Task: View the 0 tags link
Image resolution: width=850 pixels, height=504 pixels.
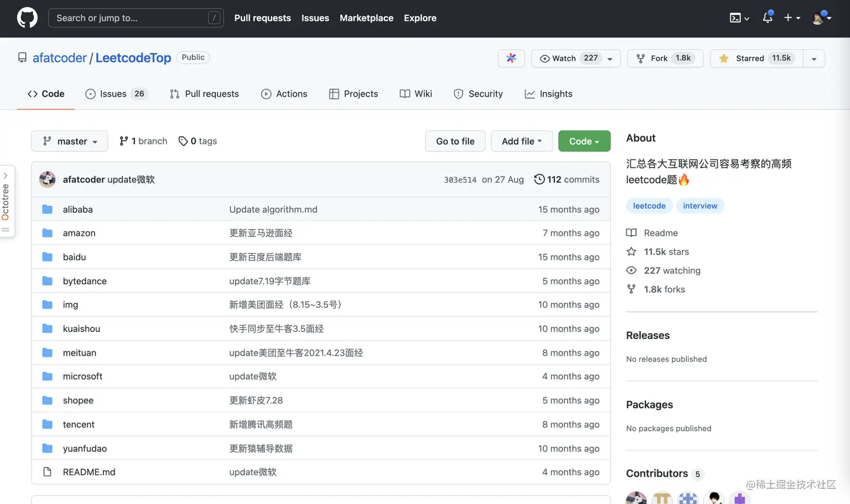Action: tap(197, 141)
